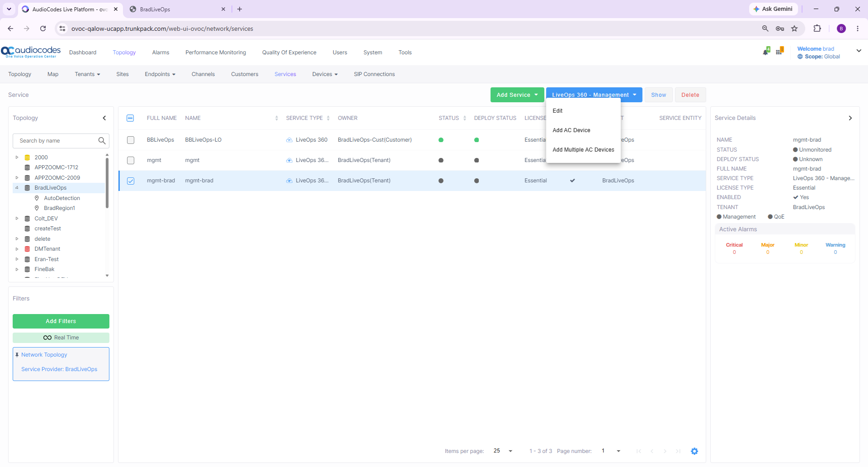The image size is (868, 467).
Task: Open password manager key icon
Action: pyautogui.click(x=780, y=29)
